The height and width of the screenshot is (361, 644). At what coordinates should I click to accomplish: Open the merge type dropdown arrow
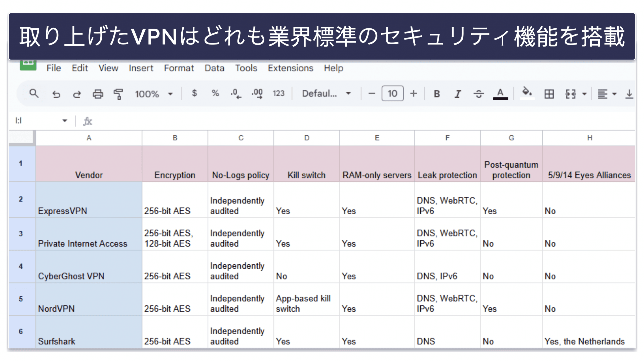pyautogui.click(x=584, y=94)
